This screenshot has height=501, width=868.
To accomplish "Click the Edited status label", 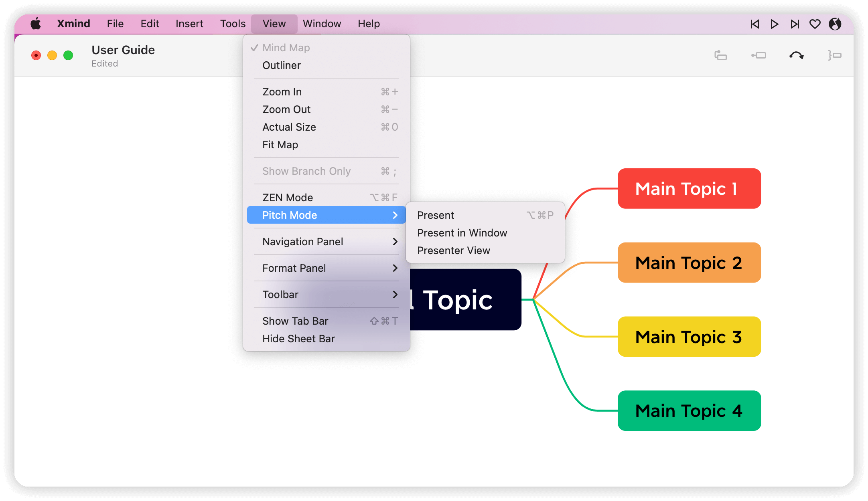I will click(105, 64).
